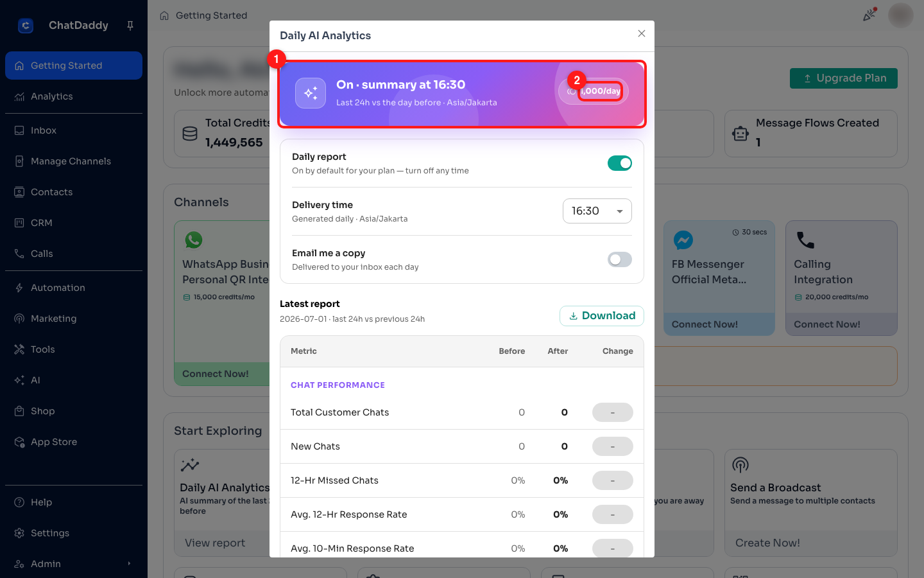The image size is (924, 578).
Task: Click the home icon beside Getting Started breadcrumb
Action: pos(164,15)
